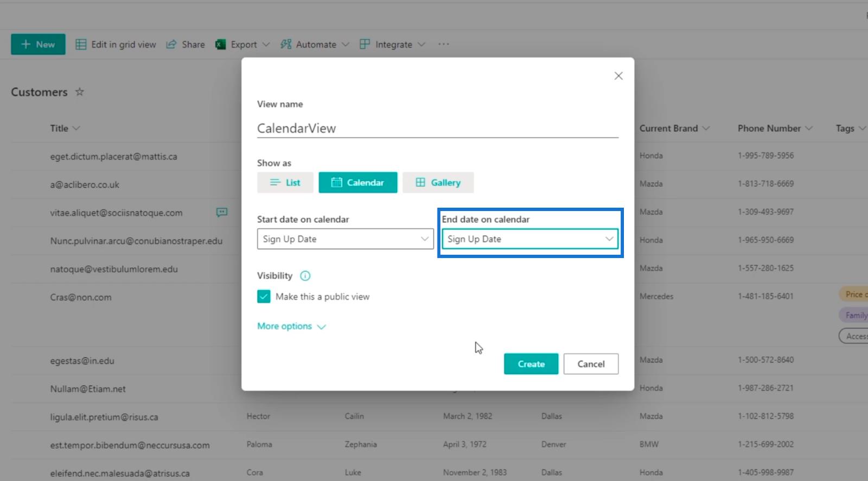The image size is (868, 481).
Task: Click phone number 1-995-789-5956
Action: [x=765, y=156]
